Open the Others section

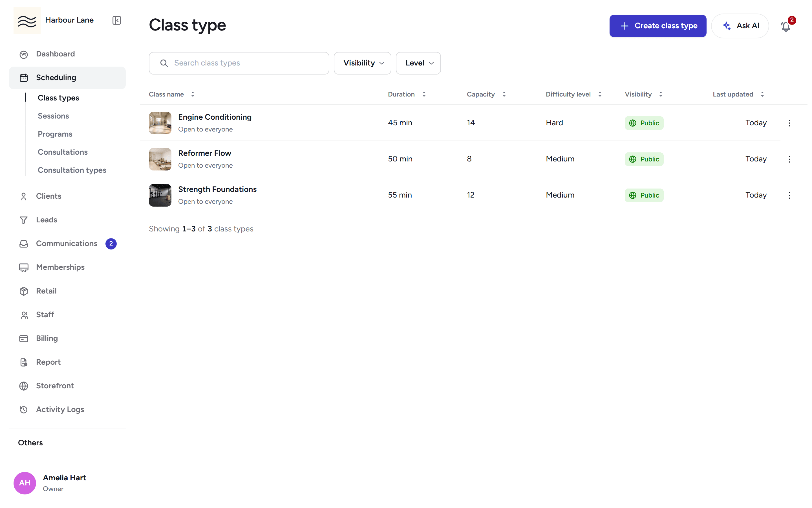30,443
